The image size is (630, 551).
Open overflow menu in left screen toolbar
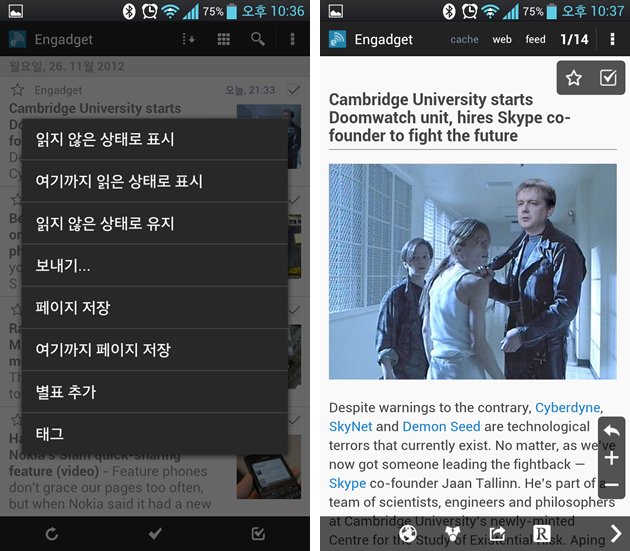[292, 39]
